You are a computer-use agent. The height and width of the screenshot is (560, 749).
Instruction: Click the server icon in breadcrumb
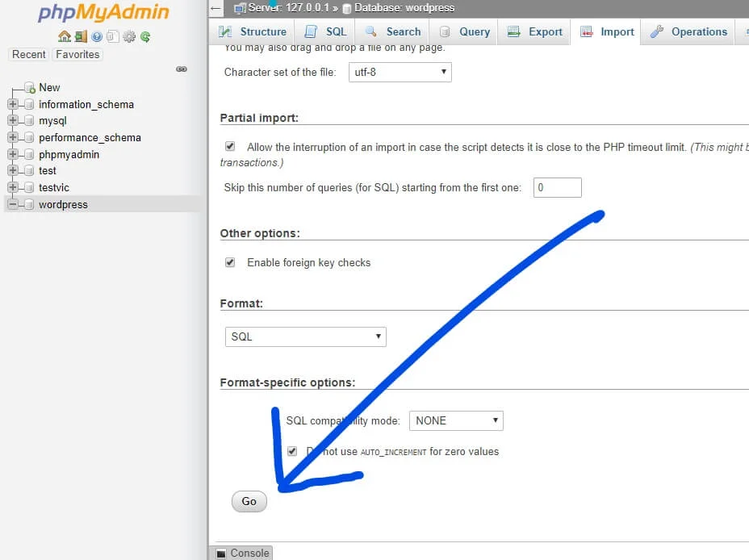(x=241, y=7)
